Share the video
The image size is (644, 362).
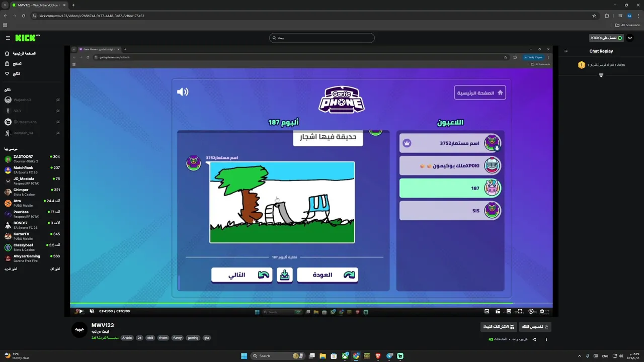534,339
